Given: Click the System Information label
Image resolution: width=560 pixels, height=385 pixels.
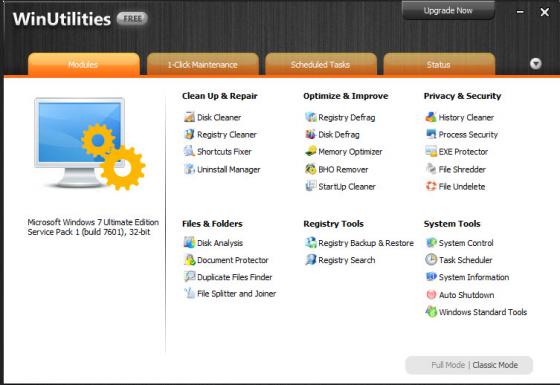Looking at the screenshot, I should [474, 277].
